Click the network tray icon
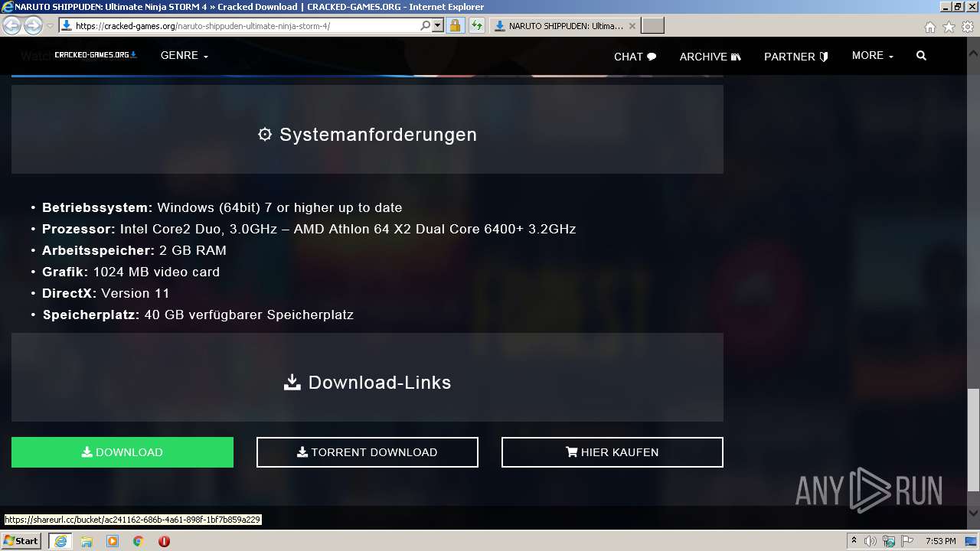 point(889,541)
